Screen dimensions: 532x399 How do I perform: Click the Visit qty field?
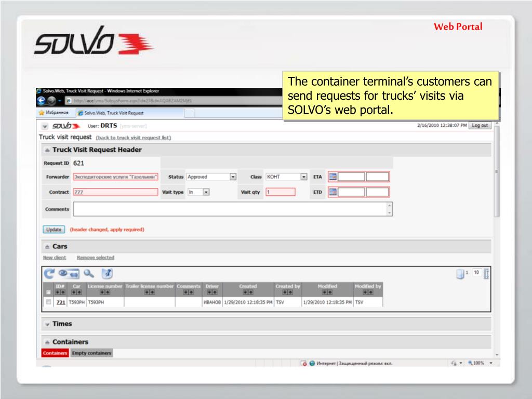point(280,192)
